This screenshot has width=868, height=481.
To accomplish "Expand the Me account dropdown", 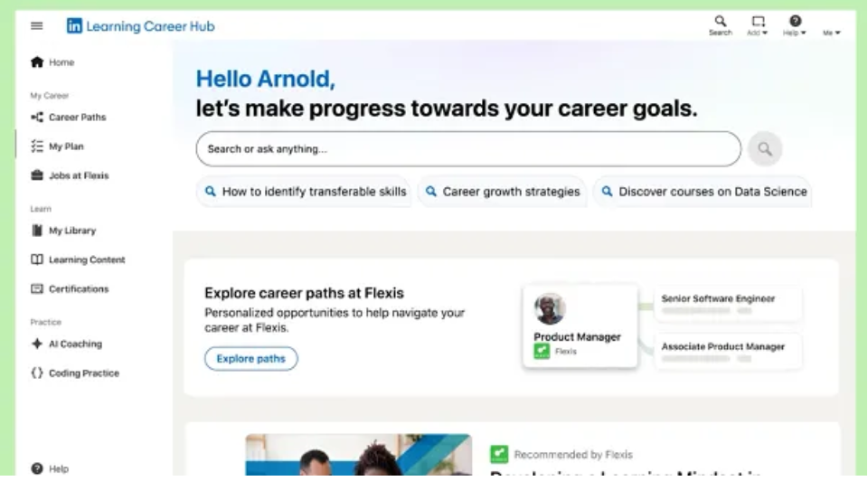I will point(831,33).
